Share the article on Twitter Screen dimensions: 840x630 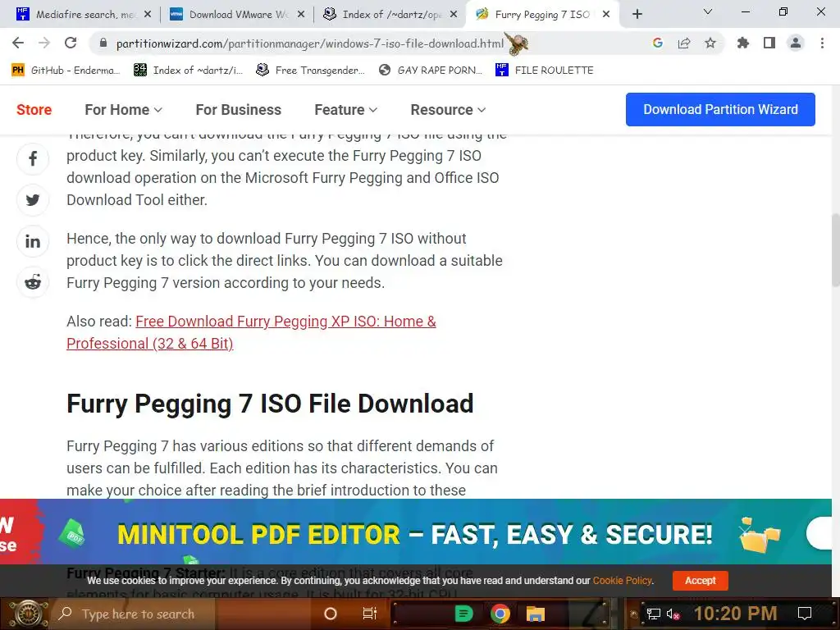(x=33, y=200)
